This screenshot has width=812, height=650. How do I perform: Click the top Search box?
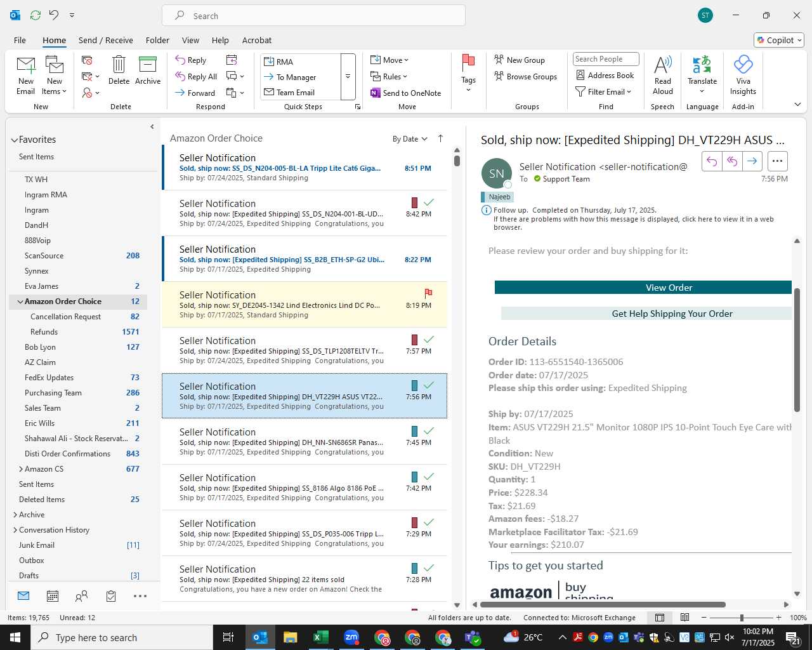[313, 16]
